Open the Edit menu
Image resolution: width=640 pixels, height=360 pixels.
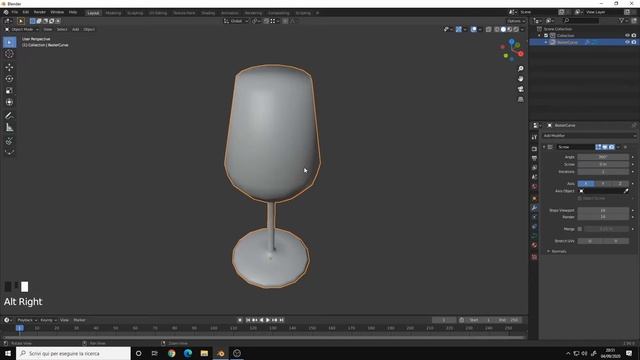(26, 12)
